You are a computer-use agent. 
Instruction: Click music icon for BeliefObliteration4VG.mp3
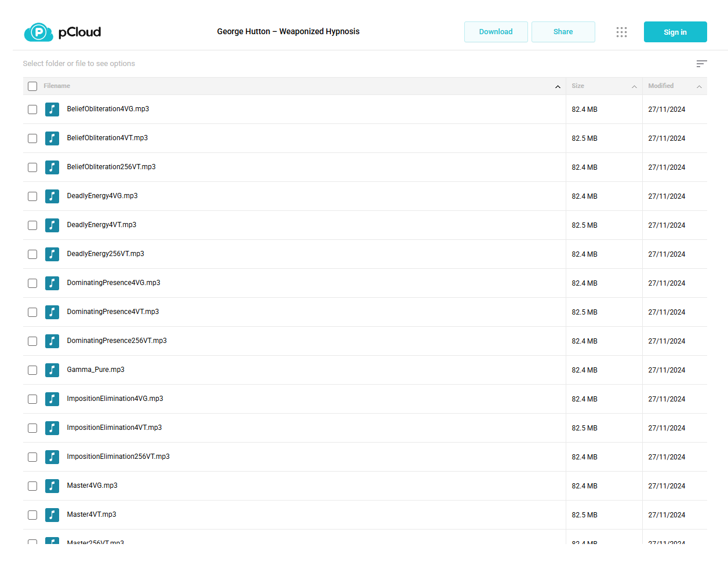pyautogui.click(x=52, y=109)
